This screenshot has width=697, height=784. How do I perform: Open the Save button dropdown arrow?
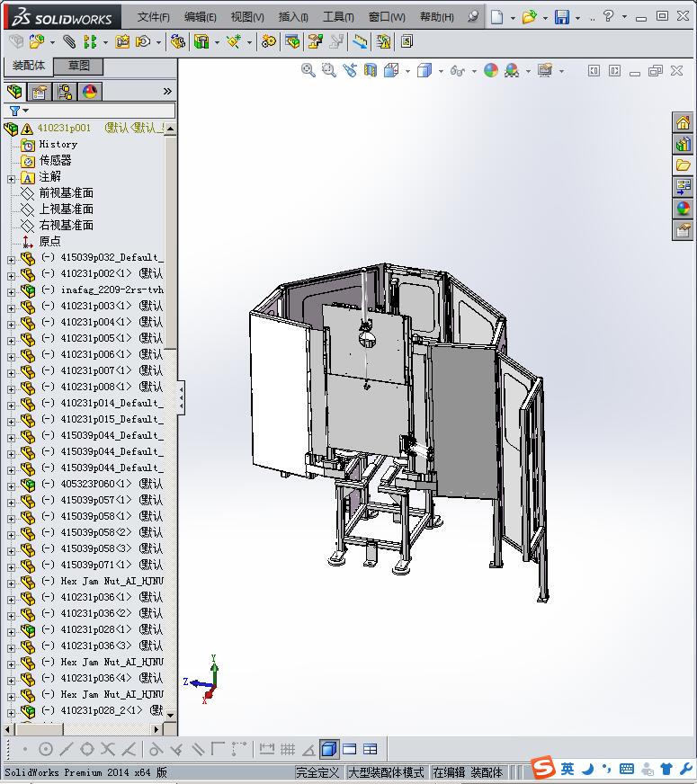point(578,18)
